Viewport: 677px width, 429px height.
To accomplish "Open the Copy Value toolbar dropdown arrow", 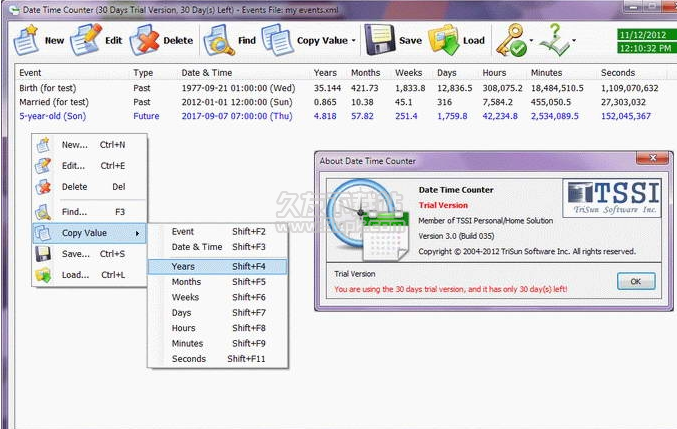I will coord(354,41).
